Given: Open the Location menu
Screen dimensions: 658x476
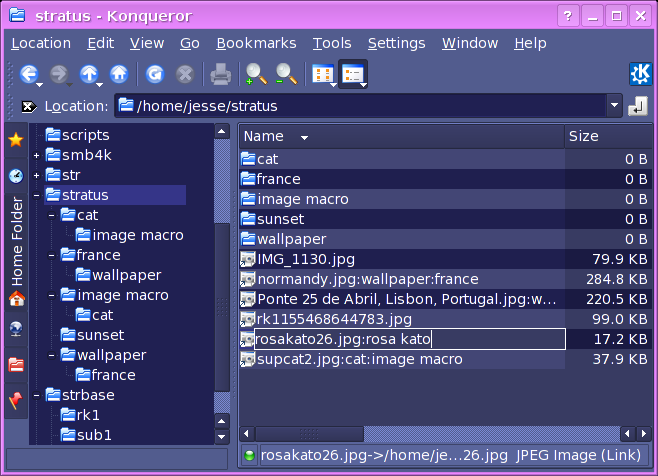Looking at the screenshot, I should coord(41,43).
